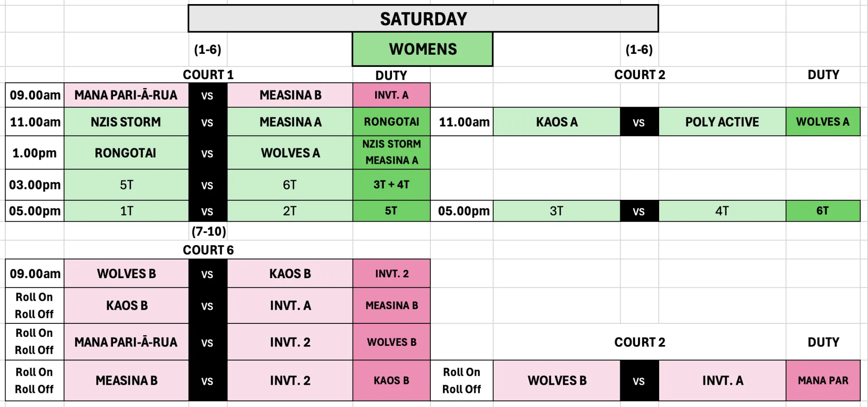The image size is (868, 407).
Task: Select the 1.00pm time cell
Action: click(35, 153)
